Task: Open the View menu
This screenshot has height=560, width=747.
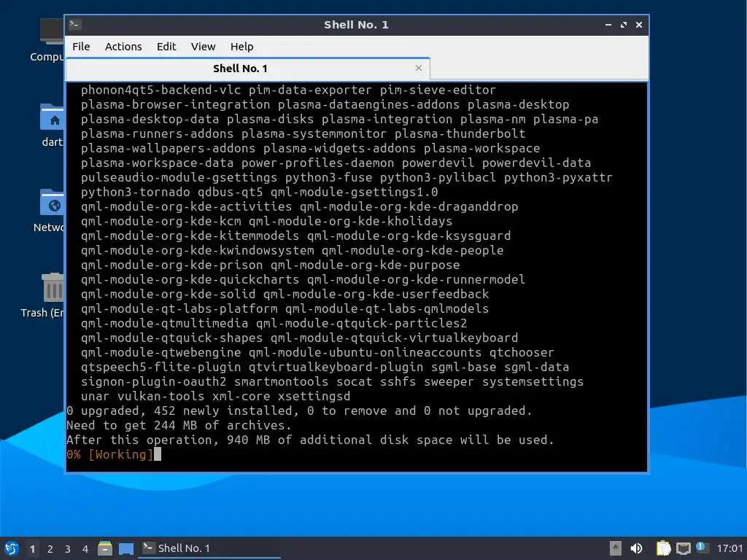Action: [x=204, y=47]
